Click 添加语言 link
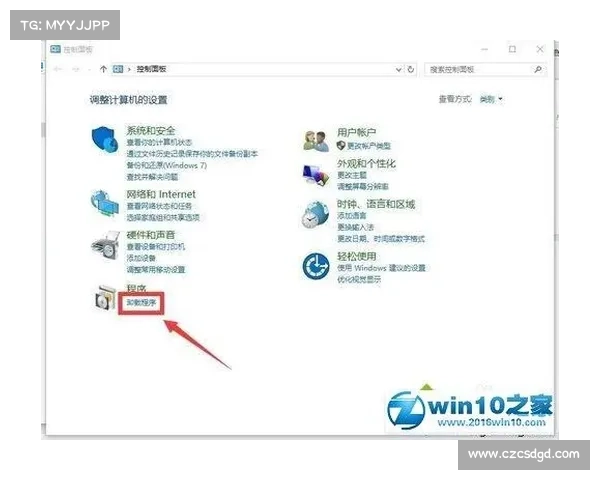The image size is (600, 480). 352,216
